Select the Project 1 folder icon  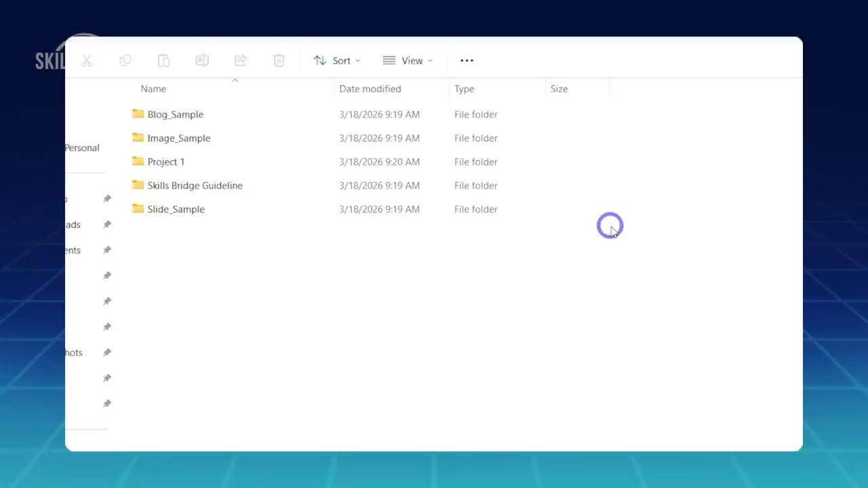138,161
